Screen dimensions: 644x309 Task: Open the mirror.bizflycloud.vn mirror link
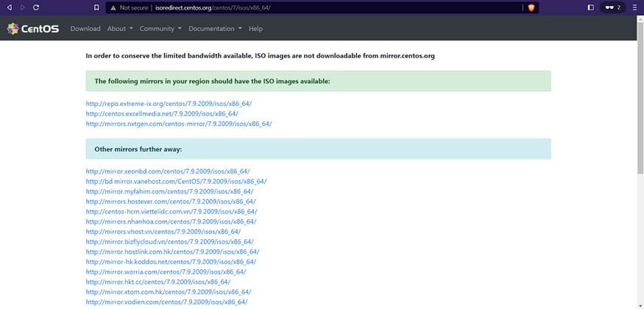tap(169, 242)
